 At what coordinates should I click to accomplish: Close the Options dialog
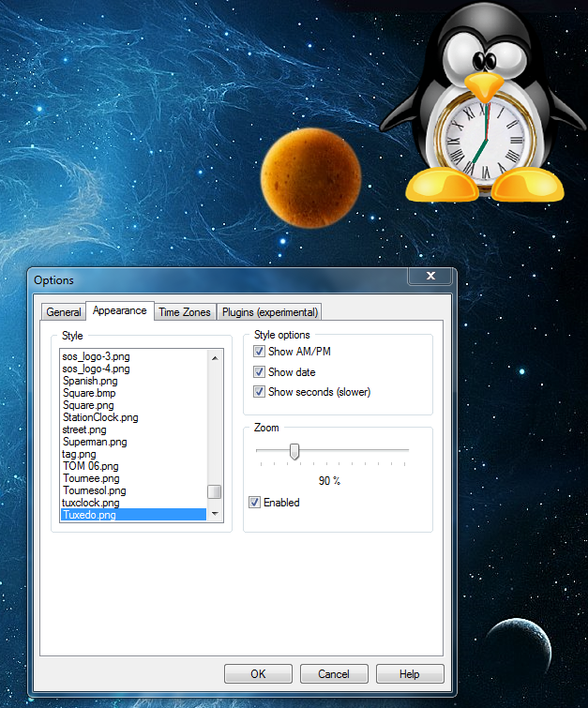[x=430, y=276]
